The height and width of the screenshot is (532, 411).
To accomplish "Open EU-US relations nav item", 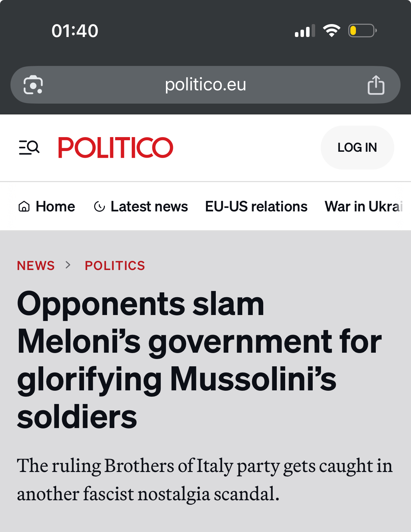I will click(x=256, y=207).
